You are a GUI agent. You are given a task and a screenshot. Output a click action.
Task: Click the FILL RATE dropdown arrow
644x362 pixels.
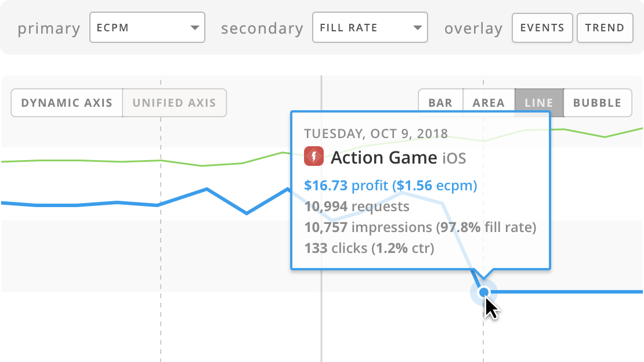(417, 28)
